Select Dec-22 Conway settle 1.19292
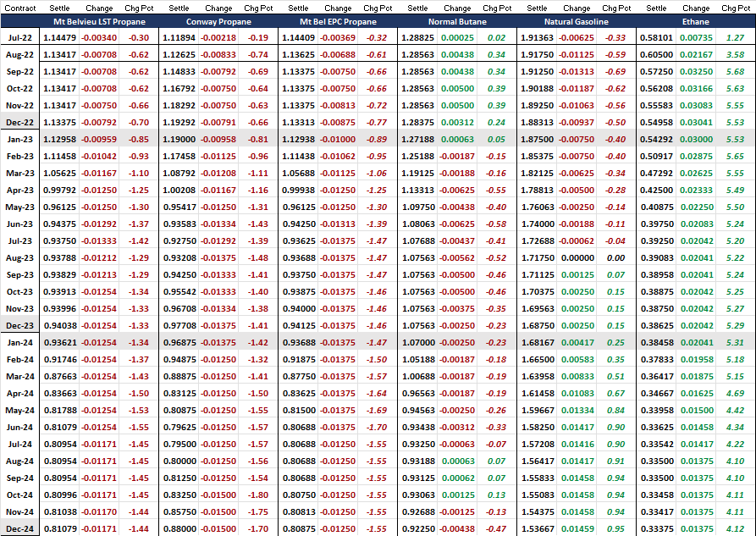The height and width of the screenshot is (536, 756). coord(179,123)
